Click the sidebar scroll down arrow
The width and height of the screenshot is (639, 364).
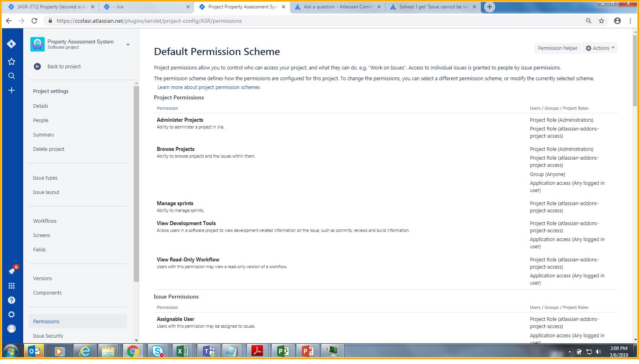[136, 340]
